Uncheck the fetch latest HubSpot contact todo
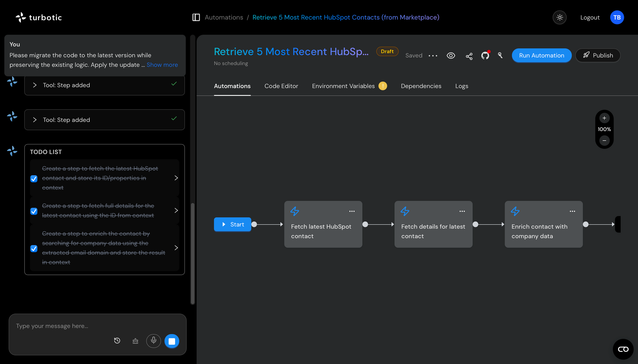The height and width of the screenshot is (364, 638). 34,179
